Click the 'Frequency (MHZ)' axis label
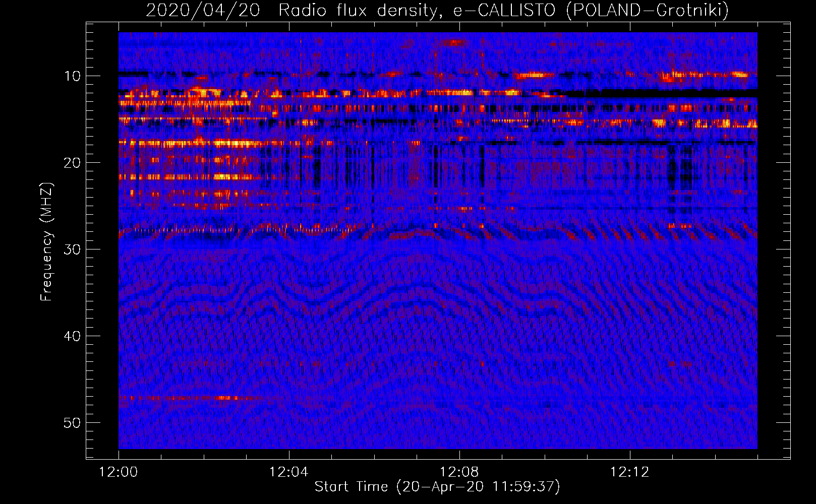 pos(46,242)
